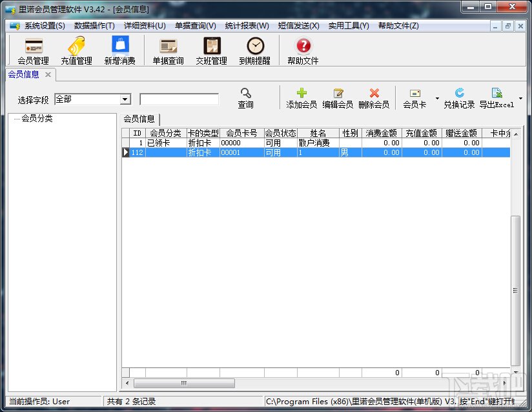This screenshot has height=412, width=532.
Task: Click grid vertical scroll up arrow
Action: pyautogui.click(x=516, y=134)
